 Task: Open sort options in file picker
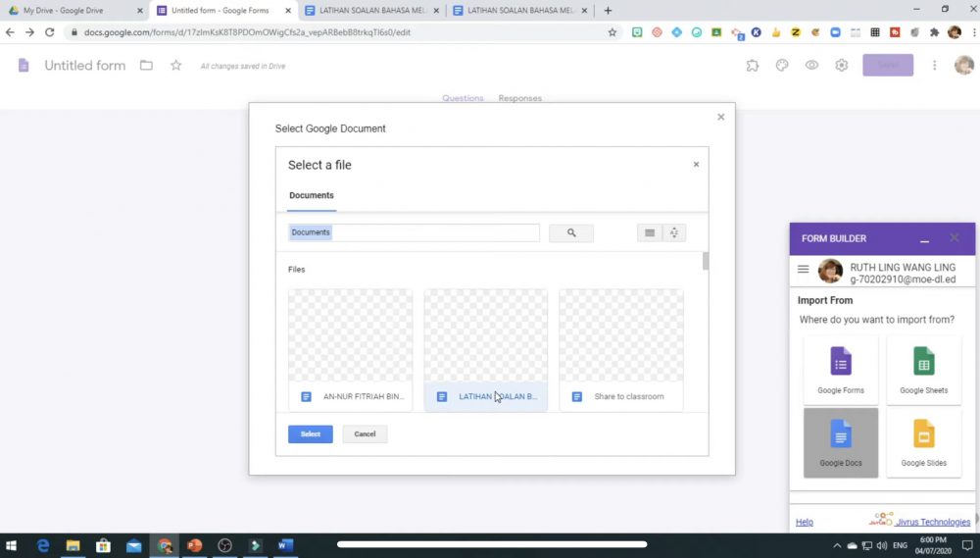[x=674, y=232]
